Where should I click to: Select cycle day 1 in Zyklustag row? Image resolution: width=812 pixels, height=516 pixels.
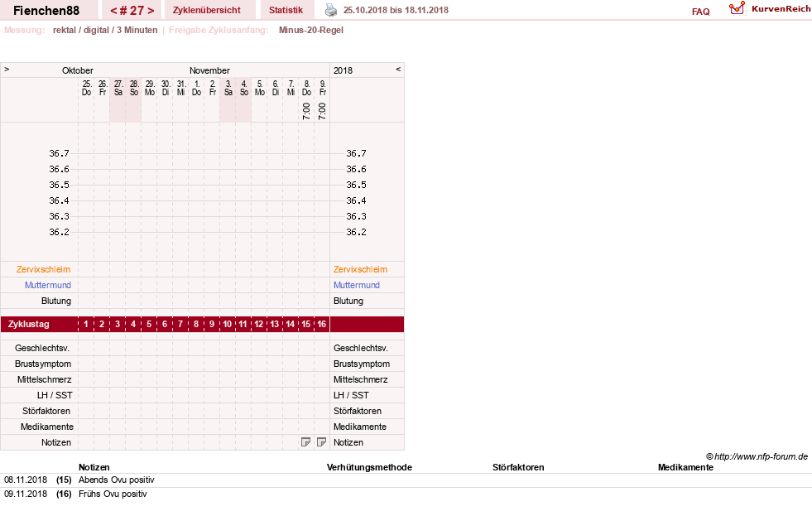[86, 325]
